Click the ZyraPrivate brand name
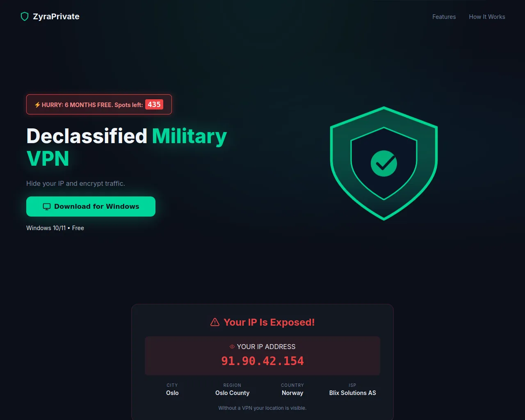This screenshot has width=525, height=420. pyautogui.click(x=56, y=16)
